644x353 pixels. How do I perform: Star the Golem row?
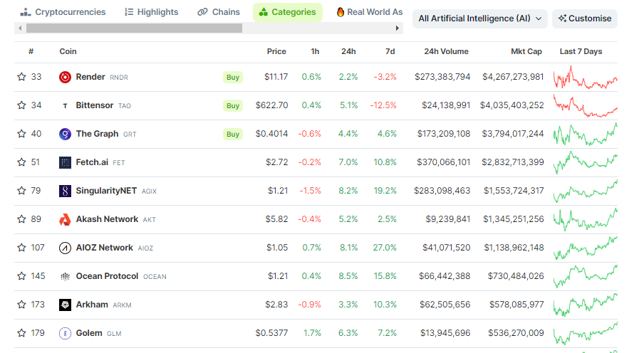pyautogui.click(x=22, y=333)
